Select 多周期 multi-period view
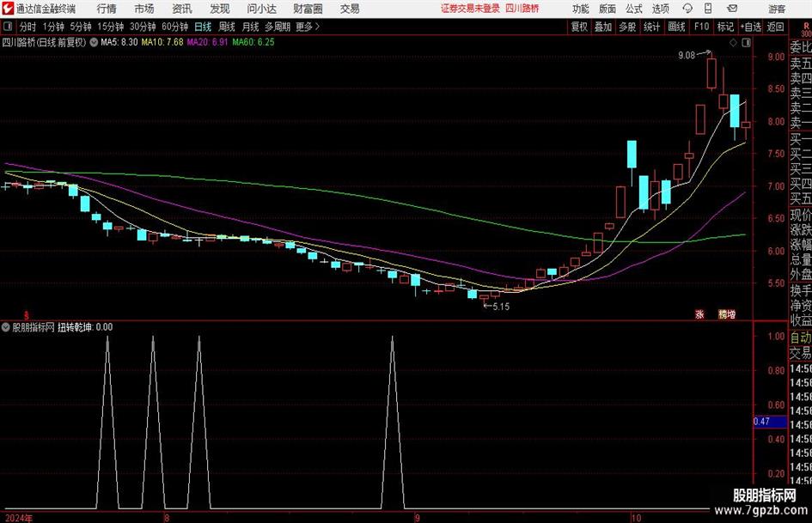 tap(278, 27)
